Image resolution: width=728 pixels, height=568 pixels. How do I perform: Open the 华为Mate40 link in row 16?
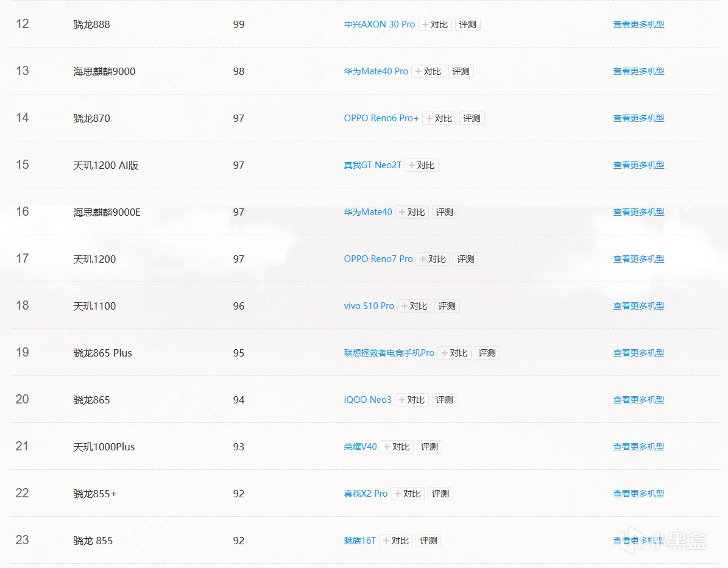(x=368, y=212)
